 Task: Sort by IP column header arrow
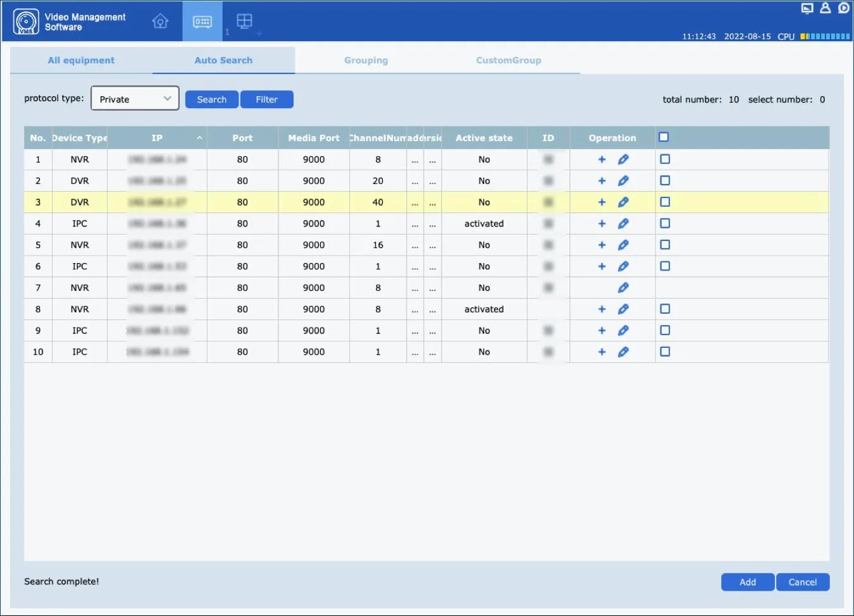199,138
